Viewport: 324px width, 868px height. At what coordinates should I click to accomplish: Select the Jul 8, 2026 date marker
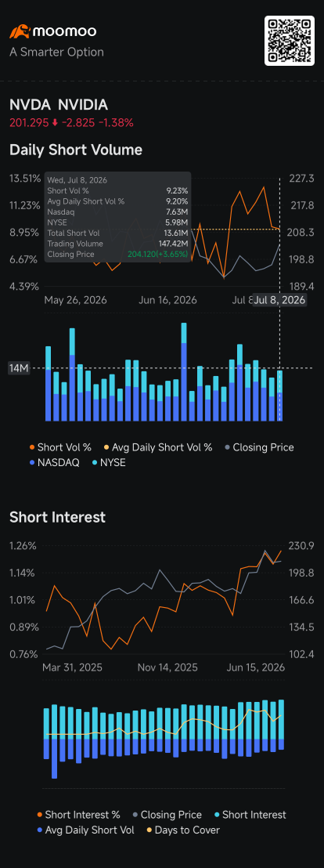(279, 301)
